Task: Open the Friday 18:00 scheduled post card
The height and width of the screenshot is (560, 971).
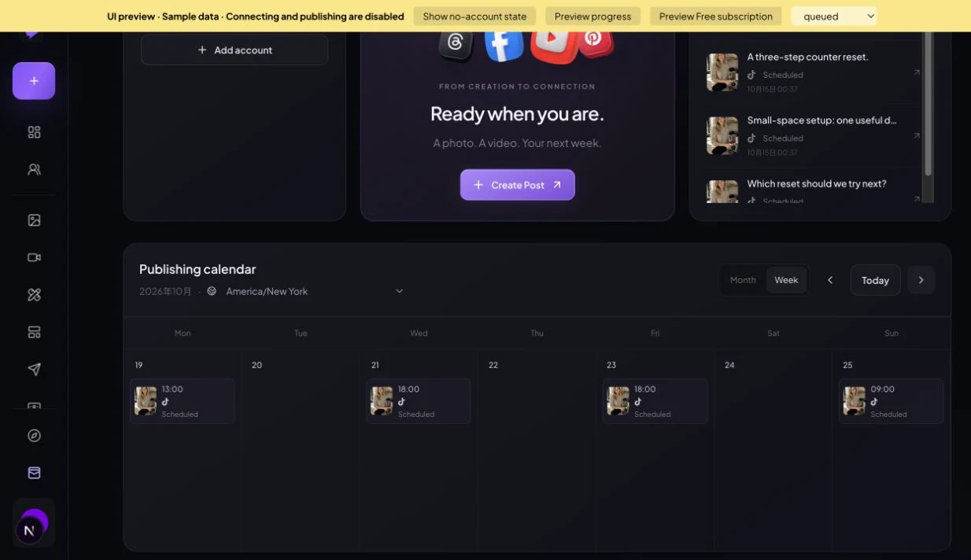Action: pos(655,401)
